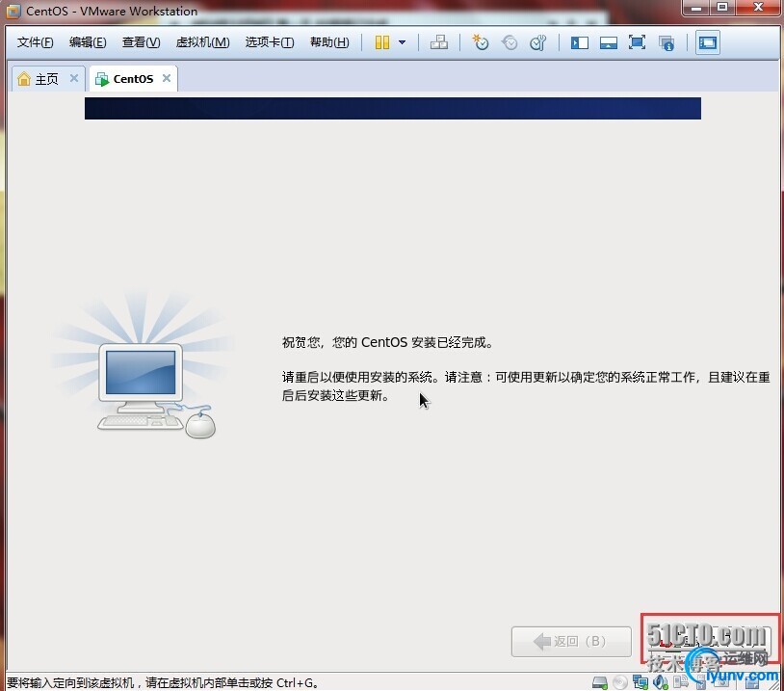The width and height of the screenshot is (784, 691).
Task: Click the reboot notice paragraph text
Action: [x=526, y=386]
